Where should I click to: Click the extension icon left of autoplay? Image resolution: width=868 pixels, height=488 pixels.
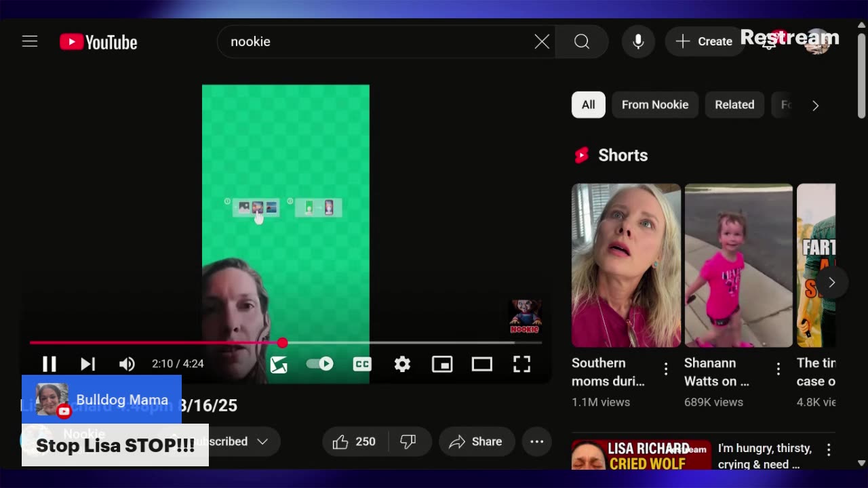[x=279, y=365]
